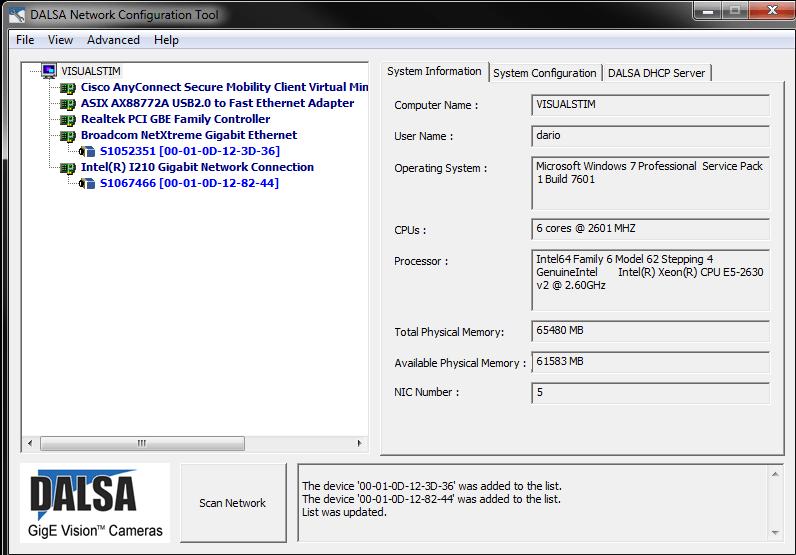The width and height of the screenshot is (796, 555).
Task: Open the File menu
Action: coord(25,40)
